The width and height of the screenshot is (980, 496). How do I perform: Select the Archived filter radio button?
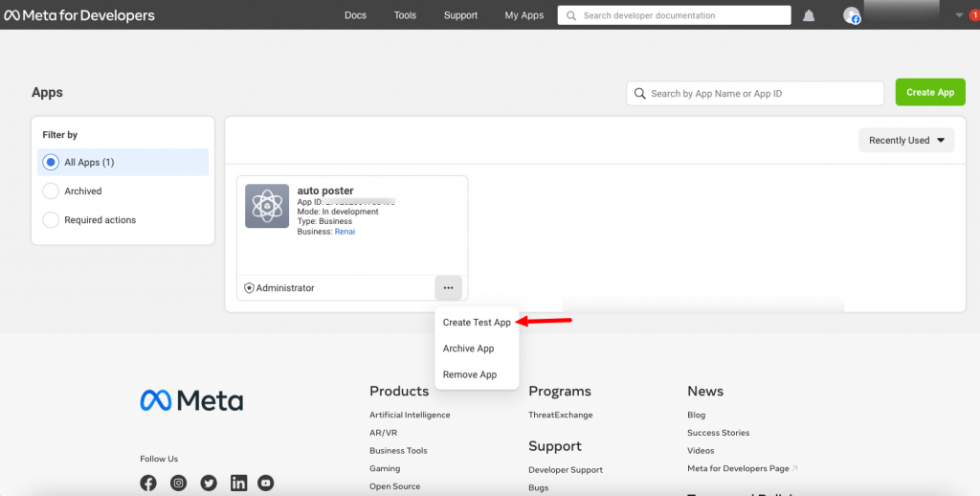pos(52,192)
